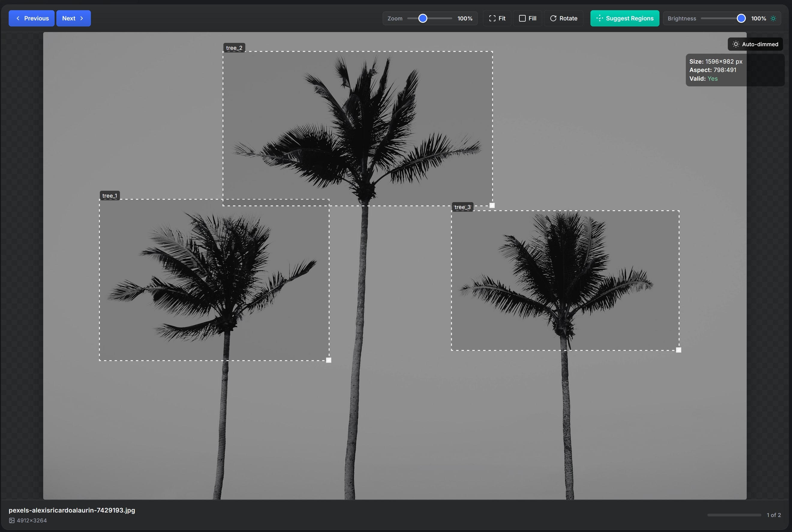Toggle the Auto-dimmed indicator
The width and height of the screenshot is (792, 532).
tap(755, 44)
